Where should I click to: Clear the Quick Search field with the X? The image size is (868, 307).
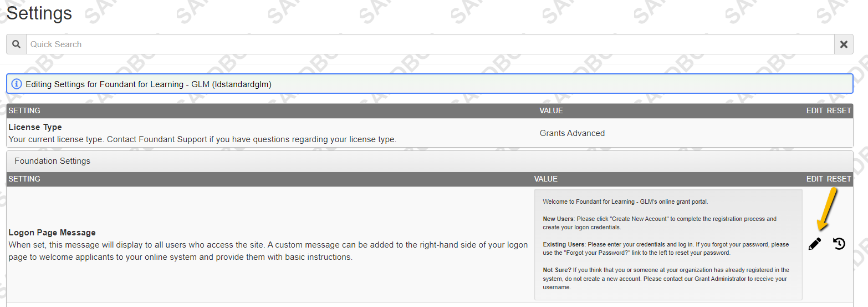(x=844, y=44)
